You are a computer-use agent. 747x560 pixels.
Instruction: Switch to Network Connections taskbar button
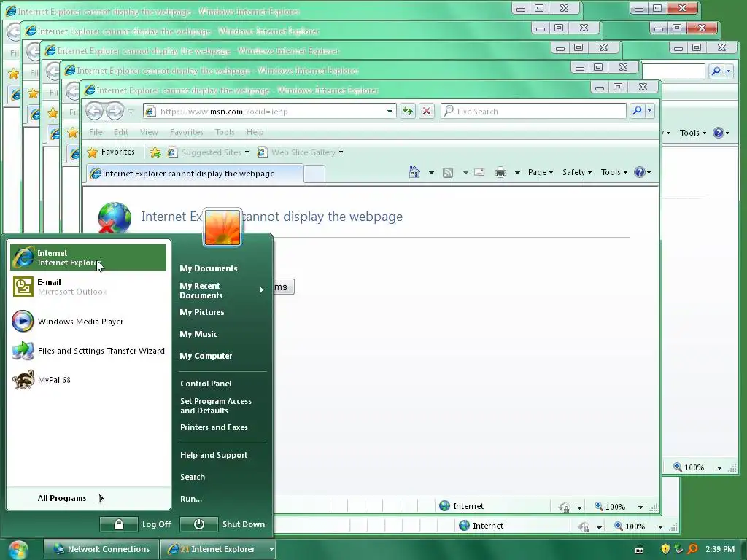click(101, 549)
